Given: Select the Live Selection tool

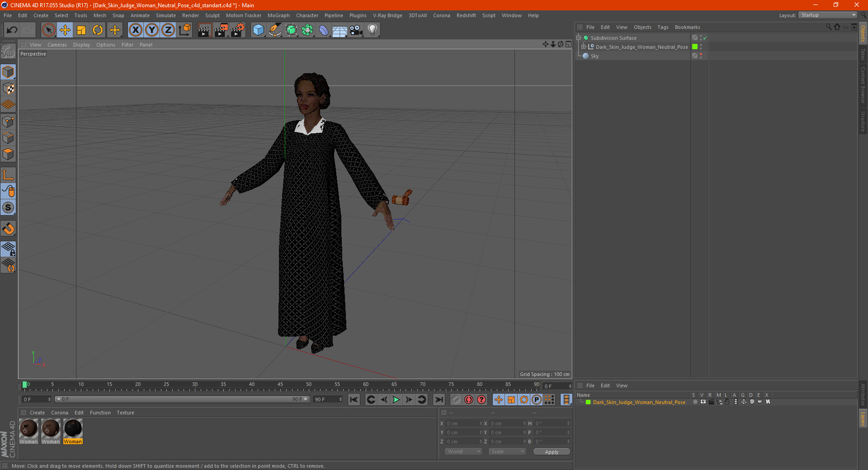Looking at the screenshot, I should [48, 30].
